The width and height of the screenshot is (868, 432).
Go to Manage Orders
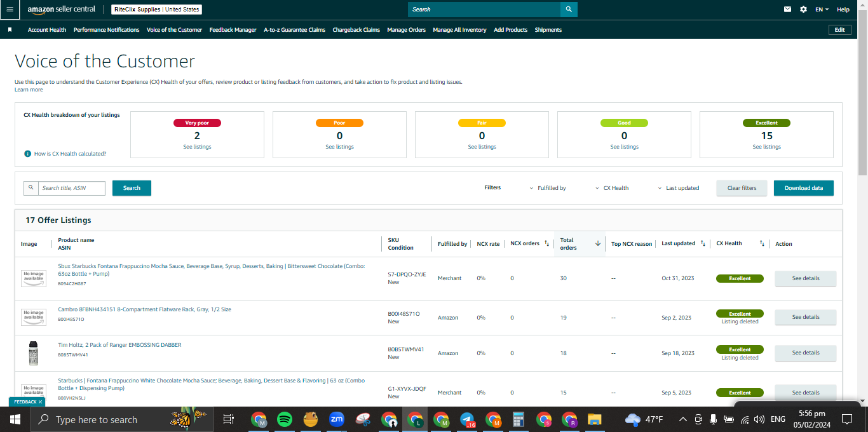pos(406,30)
